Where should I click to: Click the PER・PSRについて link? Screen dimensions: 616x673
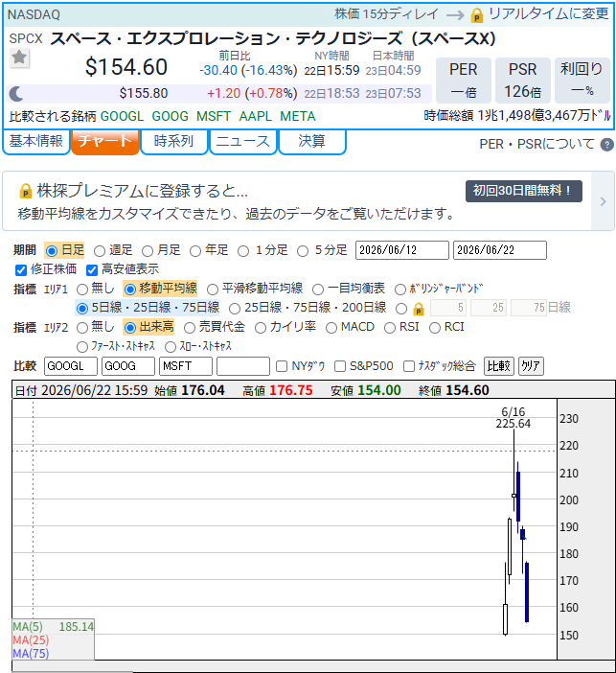click(536, 144)
